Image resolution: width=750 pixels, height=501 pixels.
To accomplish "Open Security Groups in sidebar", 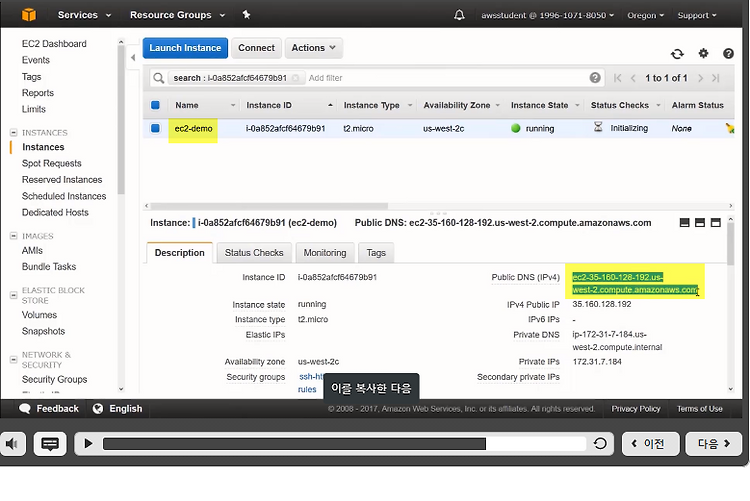I will point(55,379).
